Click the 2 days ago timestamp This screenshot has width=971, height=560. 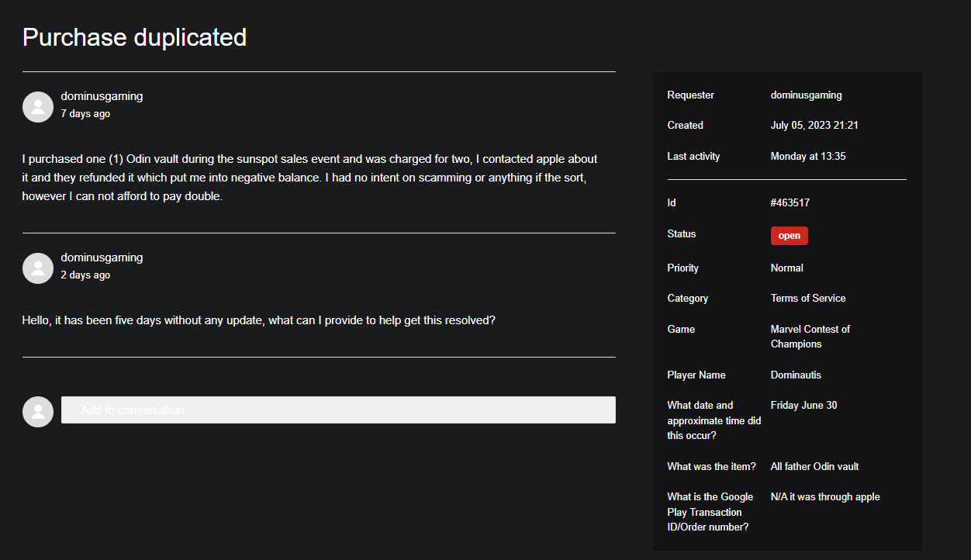pos(85,275)
